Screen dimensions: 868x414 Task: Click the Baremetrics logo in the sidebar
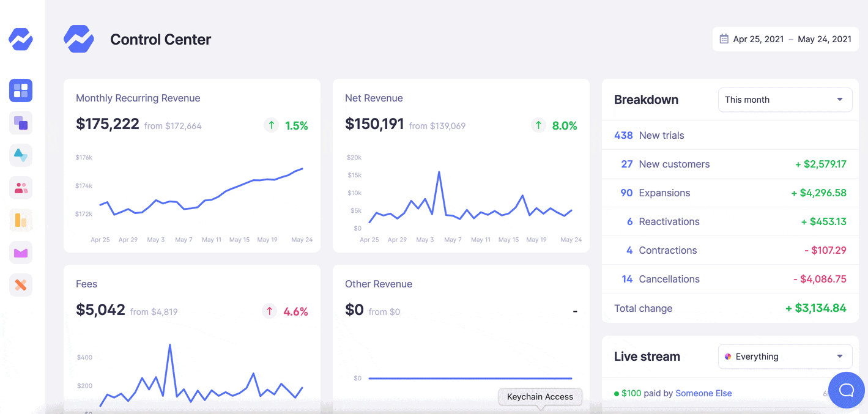[x=21, y=40]
